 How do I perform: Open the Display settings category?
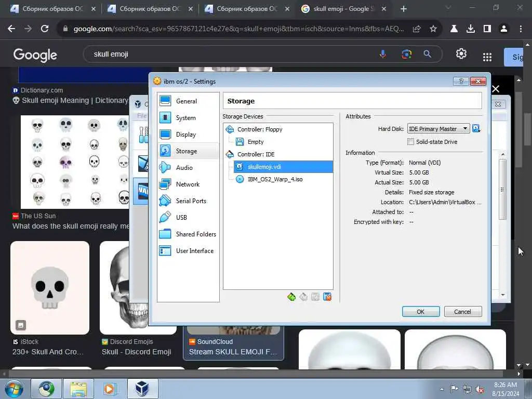pos(188,135)
